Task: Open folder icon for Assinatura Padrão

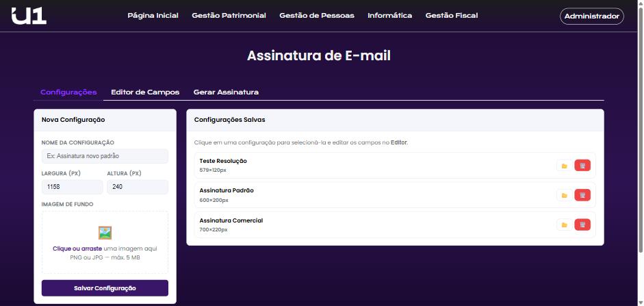Action: (565, 195)
